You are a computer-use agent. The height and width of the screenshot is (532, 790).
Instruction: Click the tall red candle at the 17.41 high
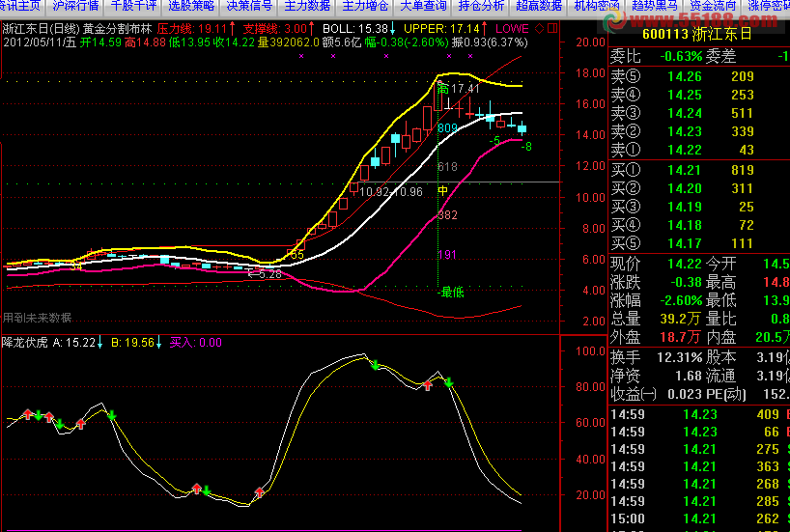[x=437, y=96]
